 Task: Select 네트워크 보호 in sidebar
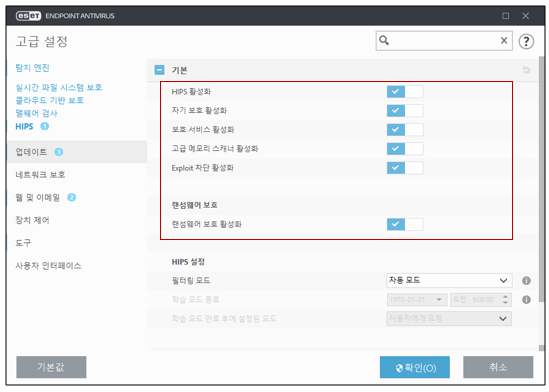pyautogui.click(x=40, y=175)
